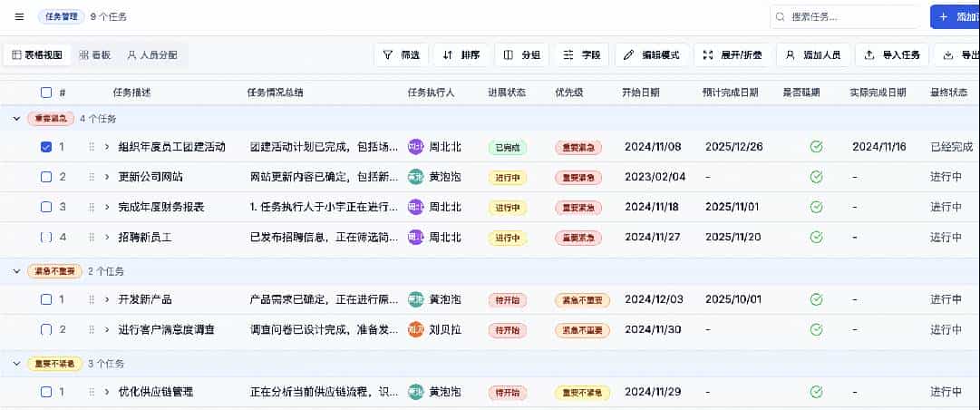The image size is (980, 410).
Task: Collapse the 重要不紧急 group
Action: pos(16,363)
